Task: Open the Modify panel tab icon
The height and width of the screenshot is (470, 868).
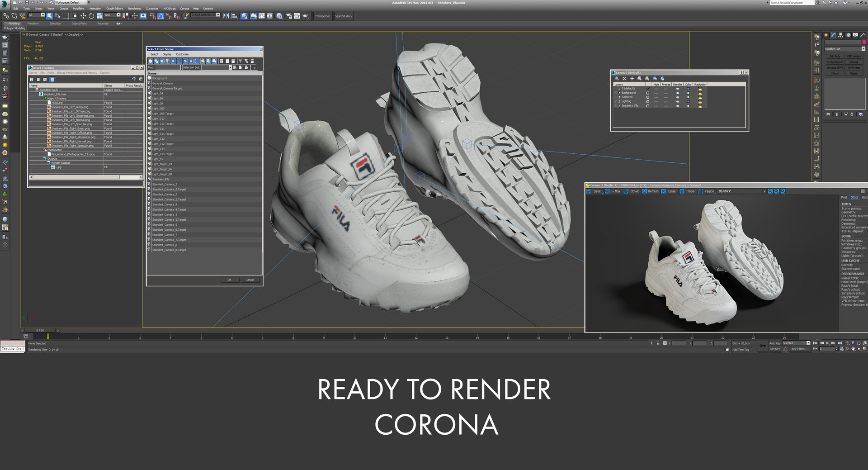Action: coord(833,35)
